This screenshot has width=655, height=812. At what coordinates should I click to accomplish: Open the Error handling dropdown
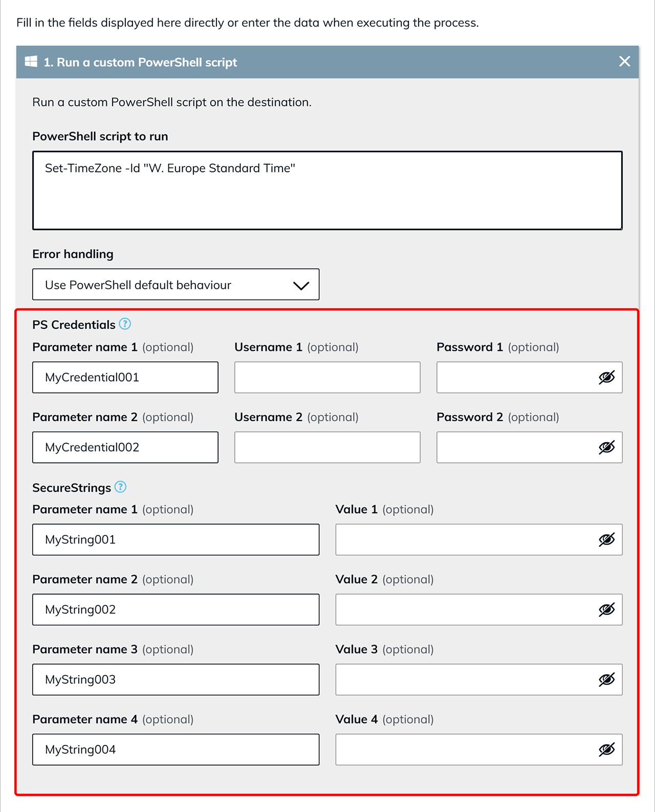[x=176, y=285]
